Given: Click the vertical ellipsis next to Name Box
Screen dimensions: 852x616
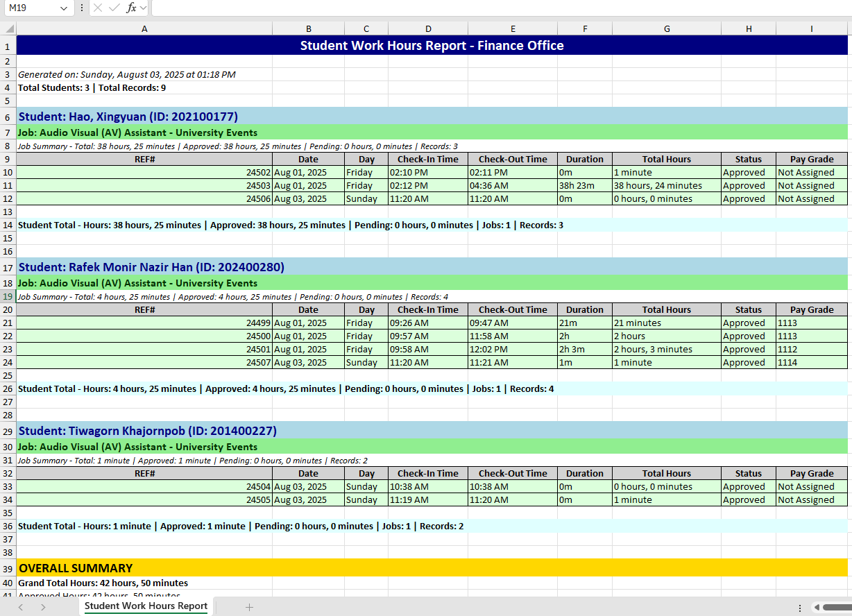Looking at the screenshot, I should [82, 8].
